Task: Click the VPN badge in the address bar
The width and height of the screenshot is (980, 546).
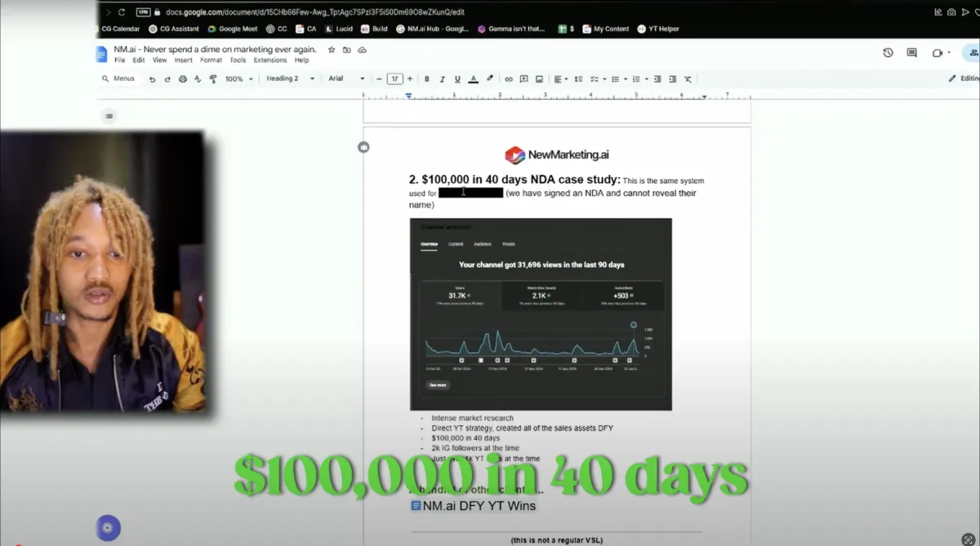Action: tap(144, 12)
